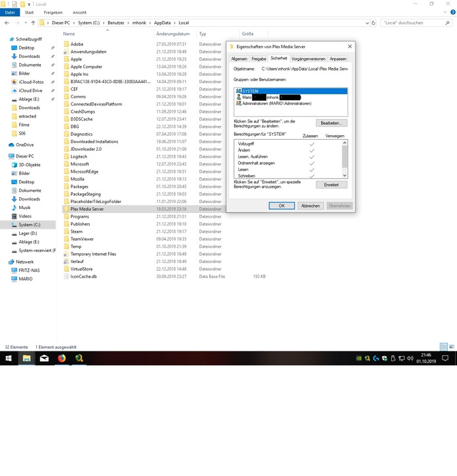Switch to details view layout icon

point(444,347)
